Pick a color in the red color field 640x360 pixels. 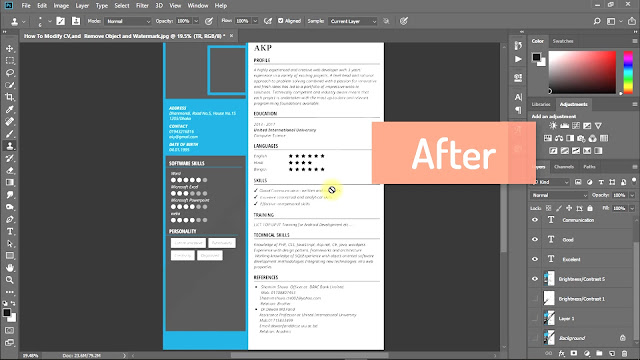pyautogui.click(x=582, y=72)
